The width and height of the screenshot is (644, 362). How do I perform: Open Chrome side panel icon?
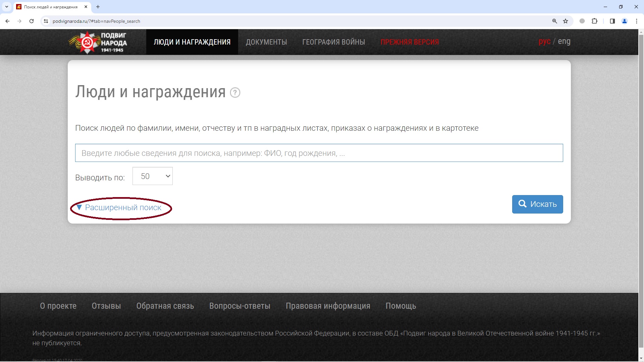(x=612, y=21)
